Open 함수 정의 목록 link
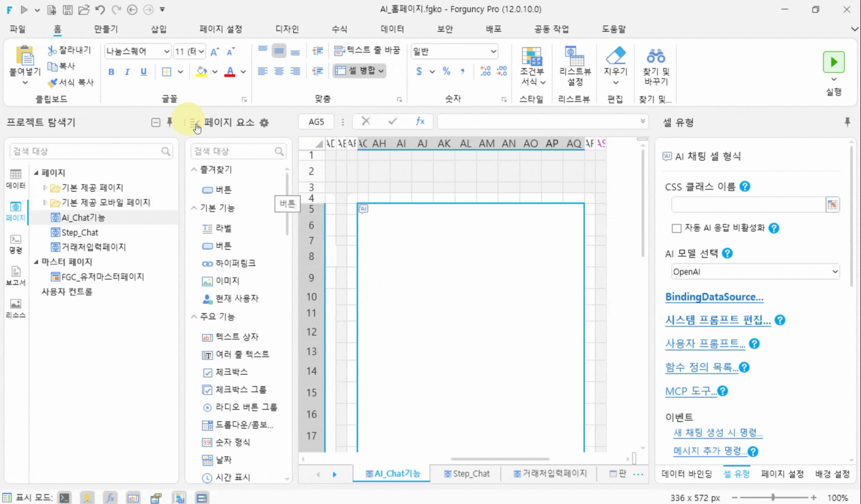The height and width of the screenshot is (504, 861). tap(701, 367)
